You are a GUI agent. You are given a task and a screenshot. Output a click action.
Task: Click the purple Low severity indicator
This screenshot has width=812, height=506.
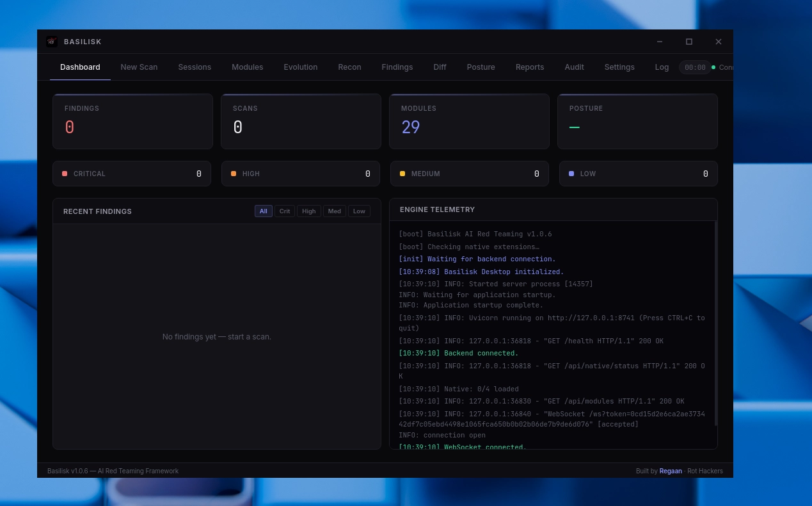571,174
